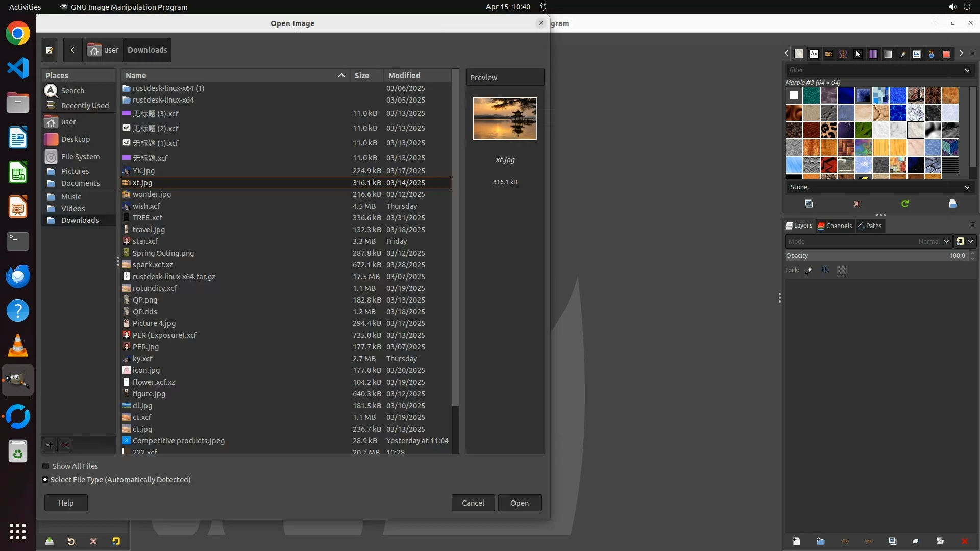The width and height of the screenshot is (980, 551).
Task: Expand Select File Type section
Action: coord(45,480)
